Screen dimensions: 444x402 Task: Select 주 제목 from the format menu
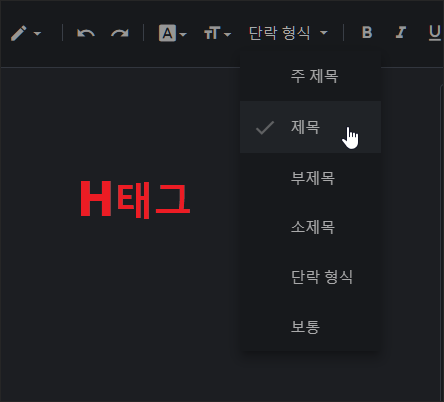click(x=310, y=76)
